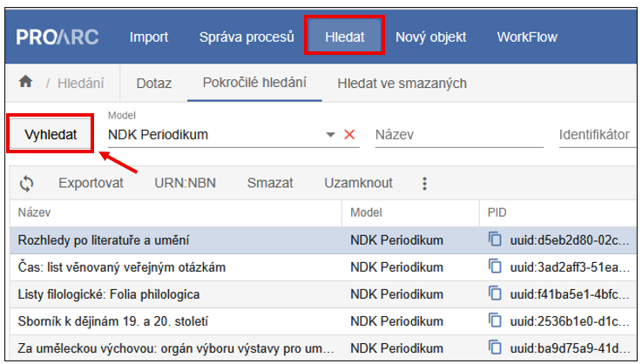Click the refresh icon in results toolbar
Image resolution: width=642 pixels, height=364 pixels.
(26, 183)
